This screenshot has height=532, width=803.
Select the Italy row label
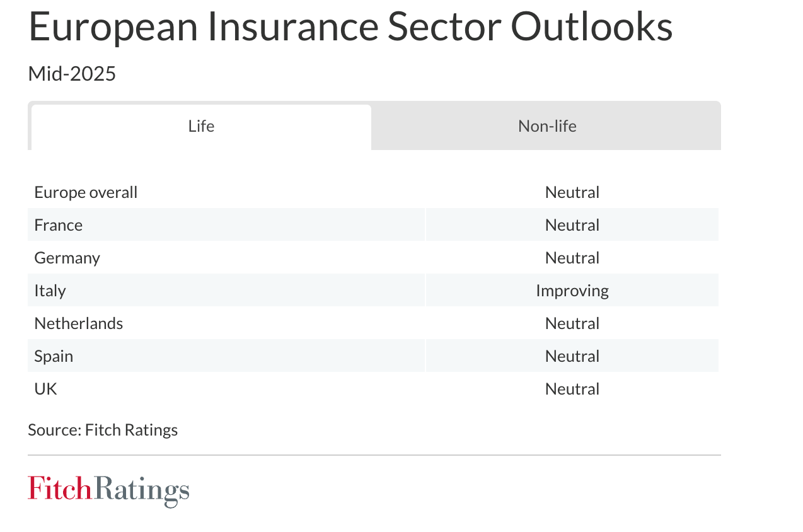[x=50, y=291]
